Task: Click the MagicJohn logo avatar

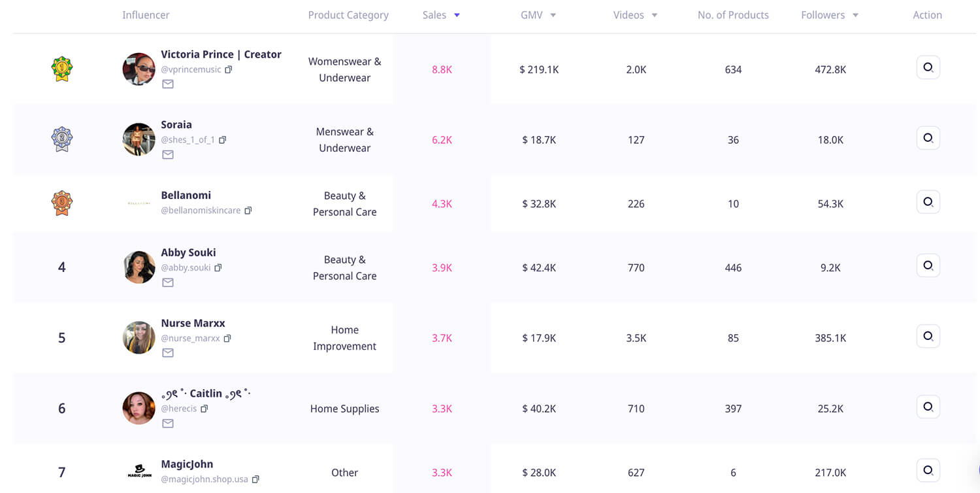Action: [x=139, y=471]
